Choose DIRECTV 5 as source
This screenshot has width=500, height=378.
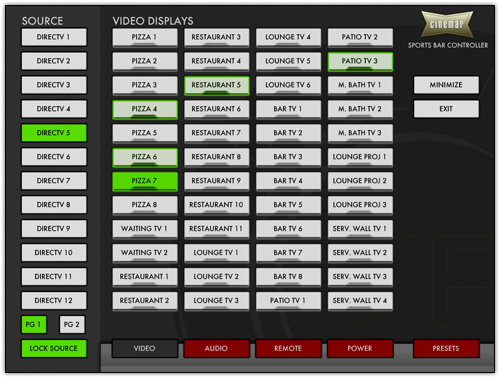(x=54, y=133)
